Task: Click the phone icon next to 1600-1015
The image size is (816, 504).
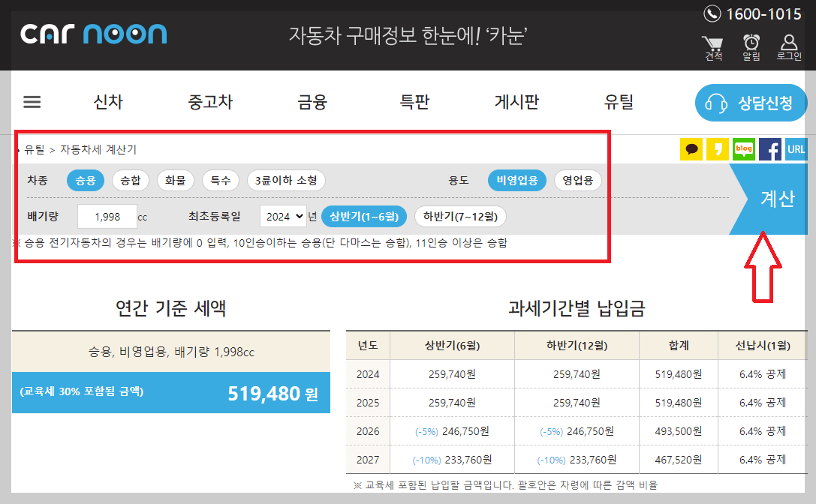Action: (713, 13)
